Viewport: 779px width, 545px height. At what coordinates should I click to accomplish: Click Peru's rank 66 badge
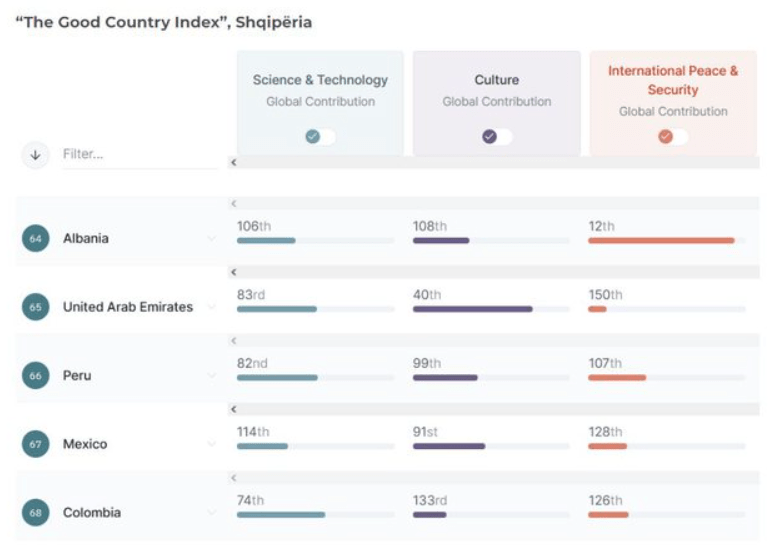coord(36,376)
